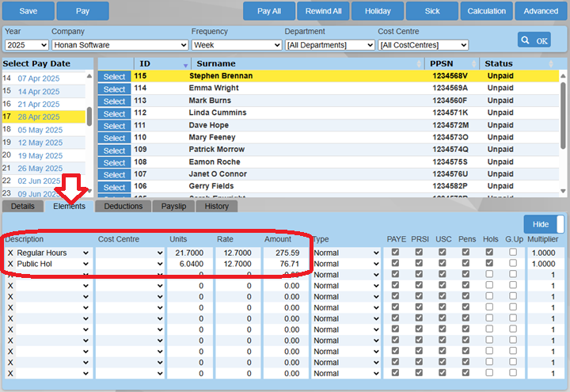Open the Payslip tab
Image resolution: width=570 pixels, height=392 pixels.
173,206
